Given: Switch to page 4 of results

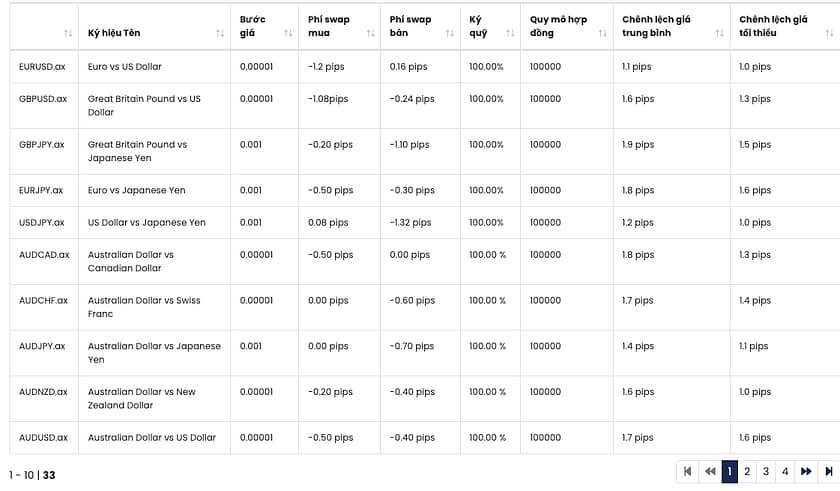Looking at the screenshot, I should (785, 471).
